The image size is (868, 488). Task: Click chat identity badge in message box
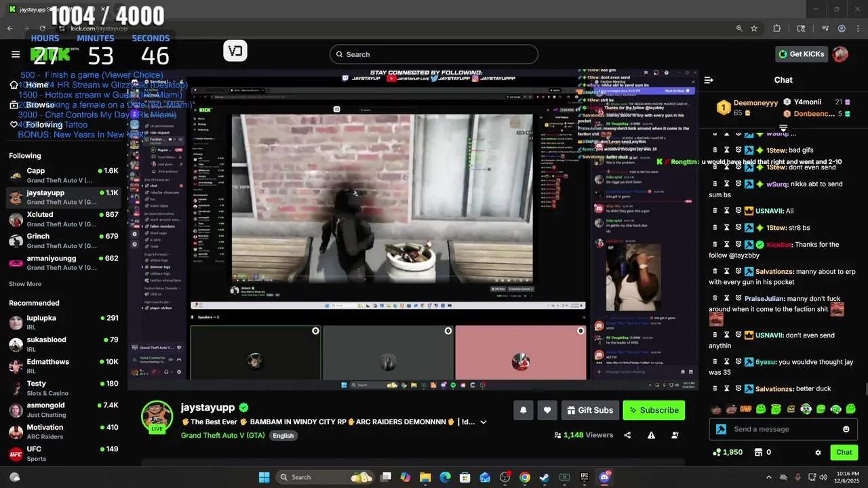[721, 429]
